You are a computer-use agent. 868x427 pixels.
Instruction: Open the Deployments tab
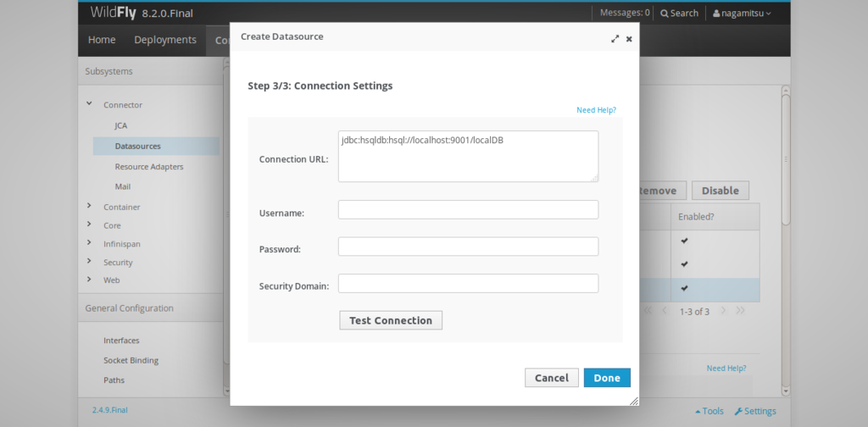[x=164, y=40]
